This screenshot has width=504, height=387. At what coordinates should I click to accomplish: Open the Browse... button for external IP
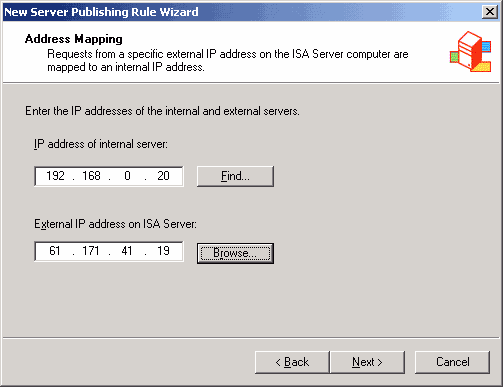coord(235,253)
